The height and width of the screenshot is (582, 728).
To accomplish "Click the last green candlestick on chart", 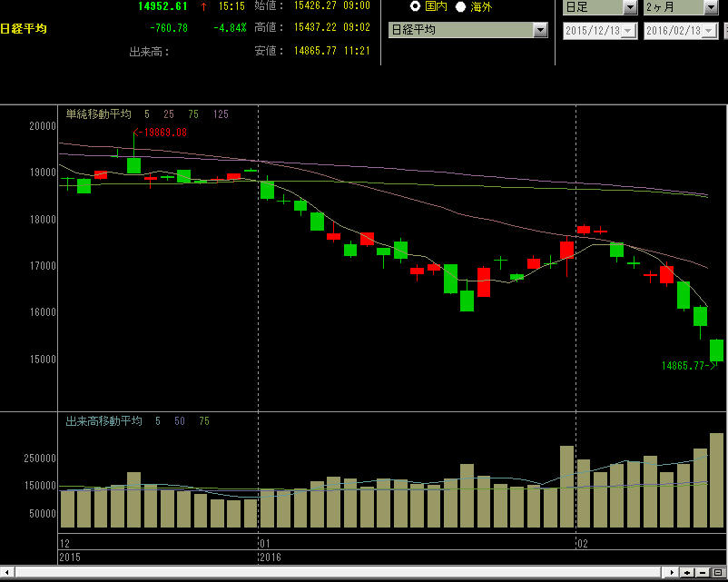I will [x=716, y=350].
